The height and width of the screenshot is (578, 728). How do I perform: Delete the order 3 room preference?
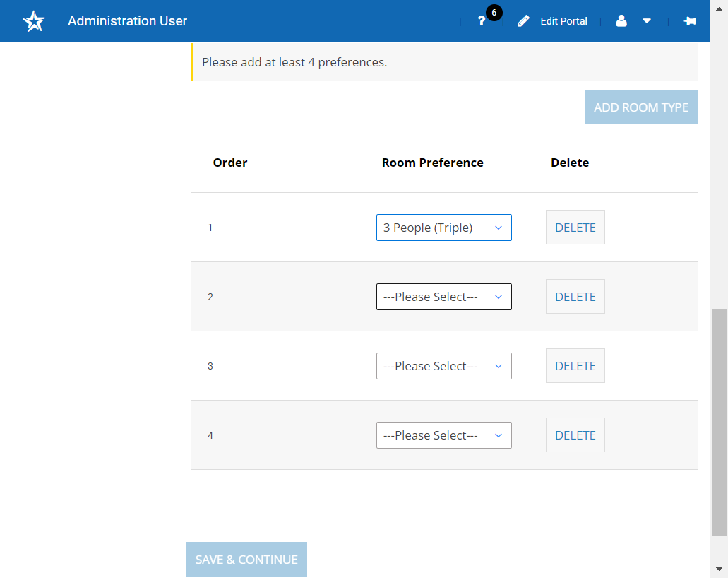click(575, 365)
